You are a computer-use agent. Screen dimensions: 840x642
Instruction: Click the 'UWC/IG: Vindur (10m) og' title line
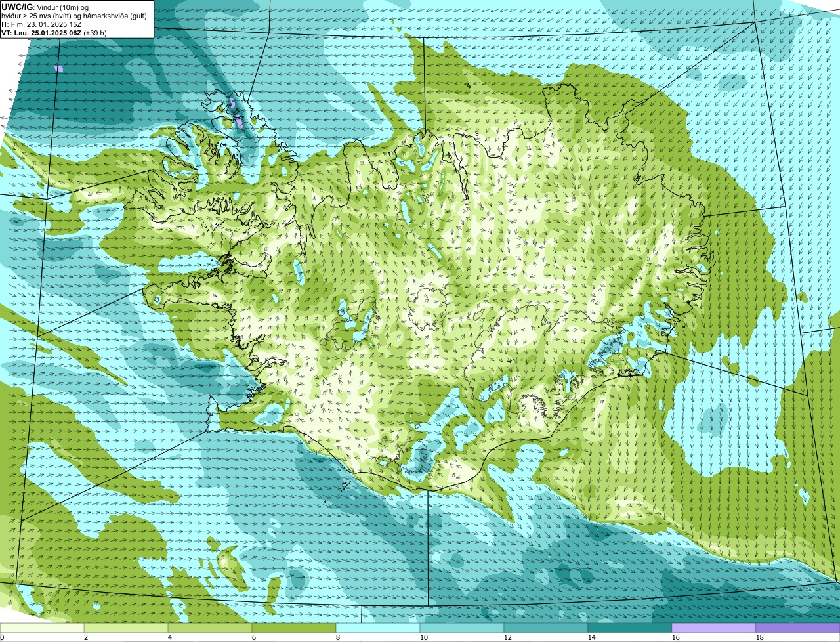45,7
